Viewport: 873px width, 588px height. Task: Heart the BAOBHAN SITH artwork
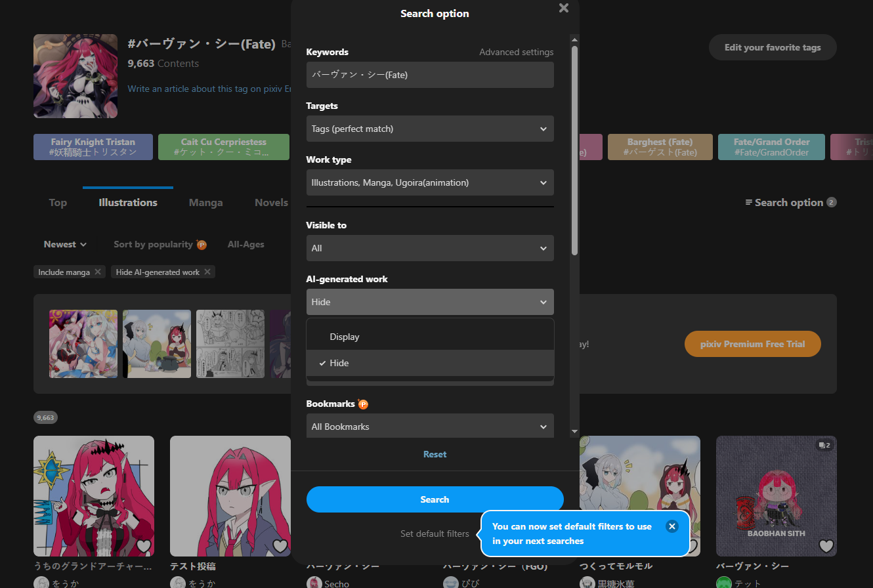click(x=826, y=546)
